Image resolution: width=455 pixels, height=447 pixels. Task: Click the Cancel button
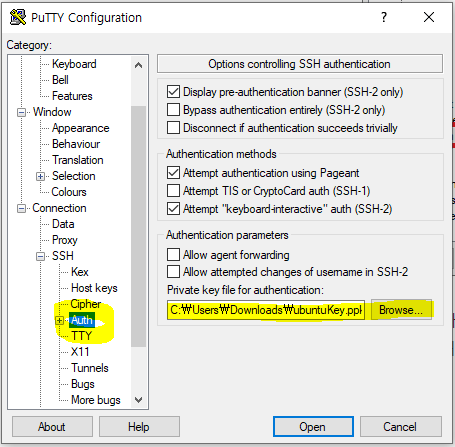(401, 427)
